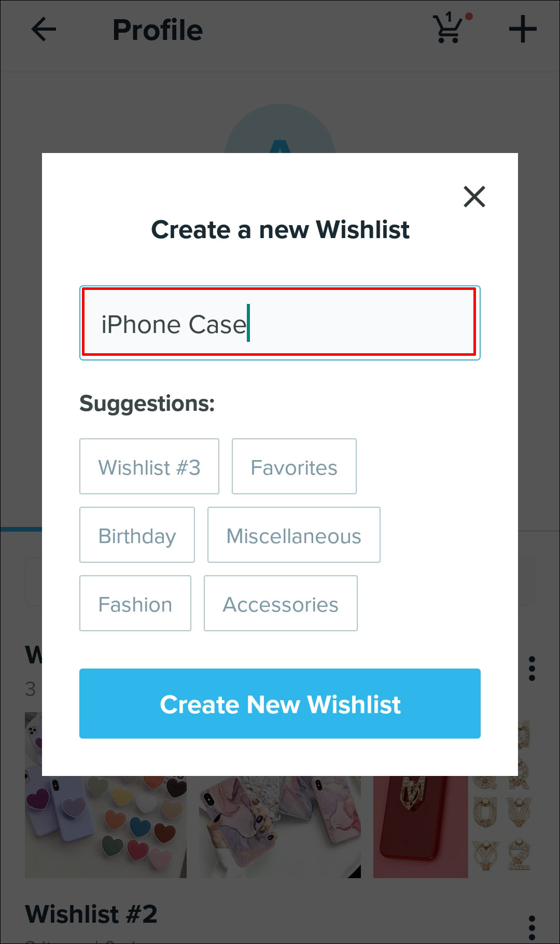Choose the Fashion suggestion chip
This screenshot has width=560, height=944.
135,604
